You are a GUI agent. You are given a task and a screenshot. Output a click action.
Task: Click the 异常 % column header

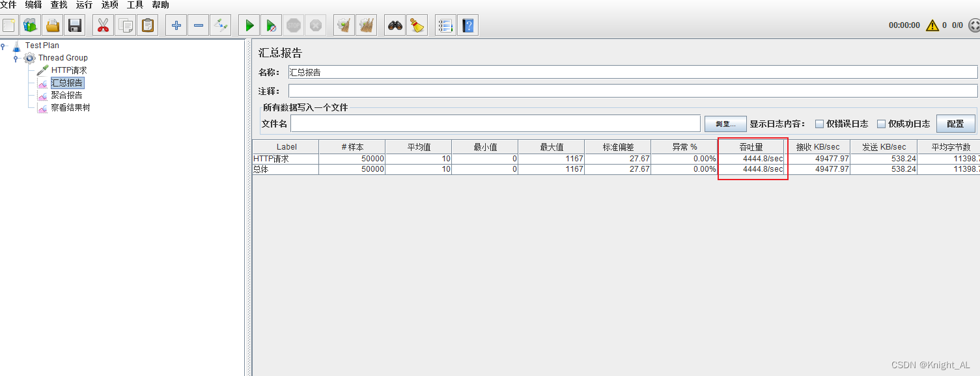(x=684, y=147)
